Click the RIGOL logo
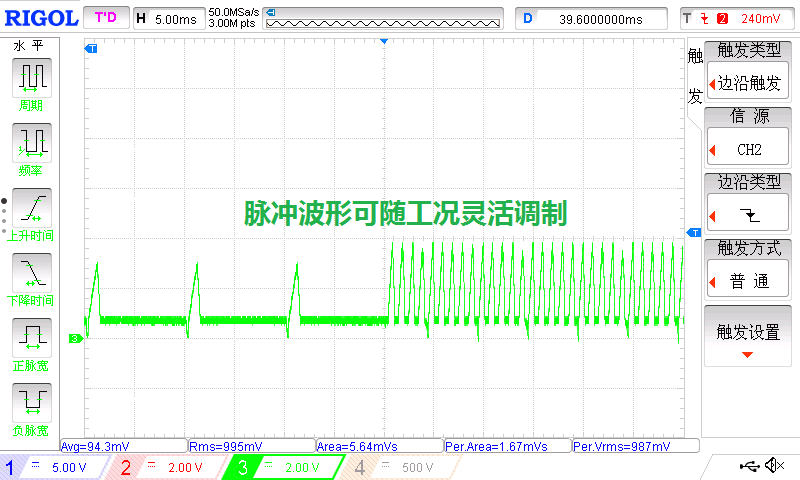 (40, 18)
